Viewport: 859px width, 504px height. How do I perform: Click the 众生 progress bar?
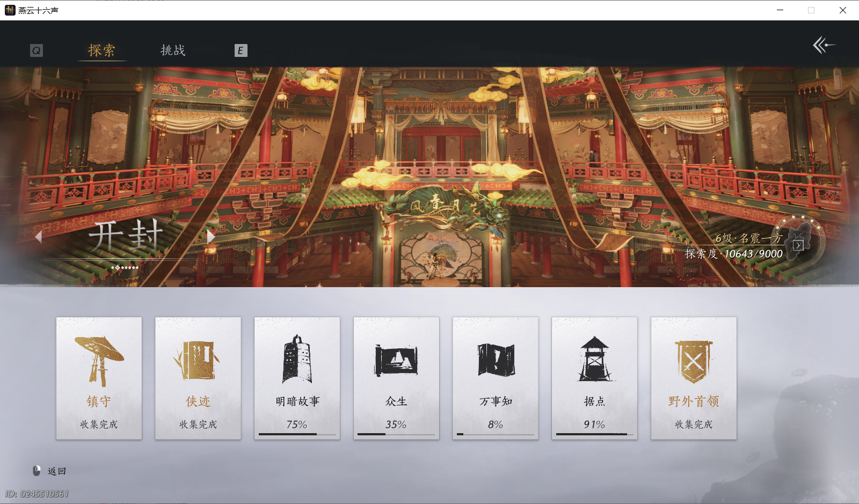pos(396,434)
